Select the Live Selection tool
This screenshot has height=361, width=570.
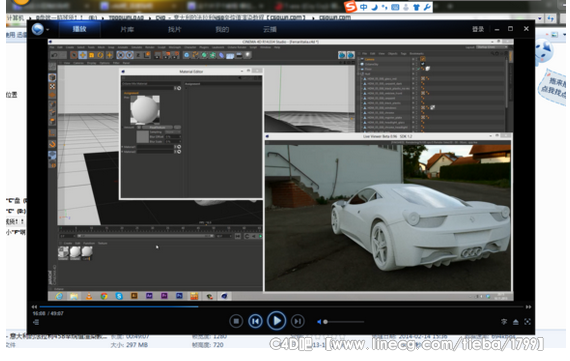[74, 55]
